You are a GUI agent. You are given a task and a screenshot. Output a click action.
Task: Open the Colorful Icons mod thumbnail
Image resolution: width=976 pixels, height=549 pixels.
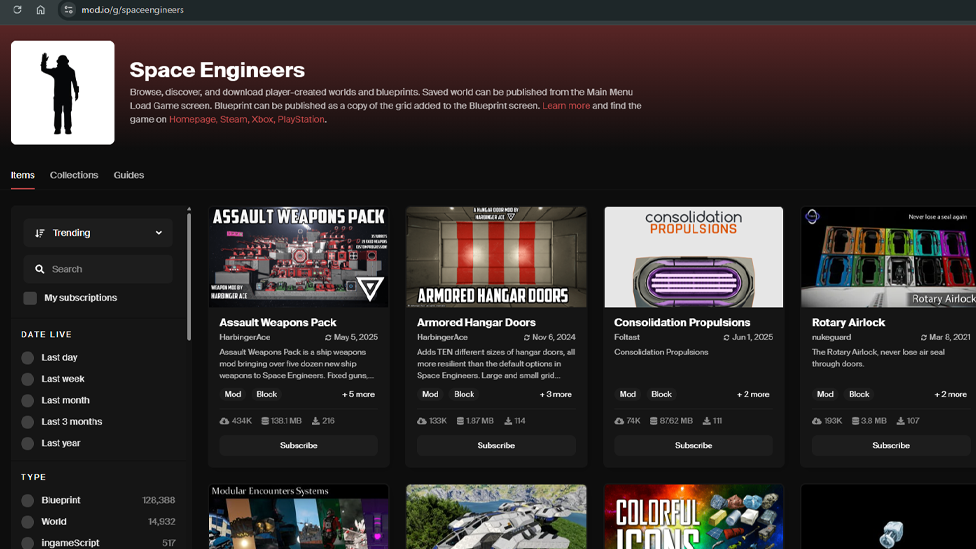pos(693,517)
